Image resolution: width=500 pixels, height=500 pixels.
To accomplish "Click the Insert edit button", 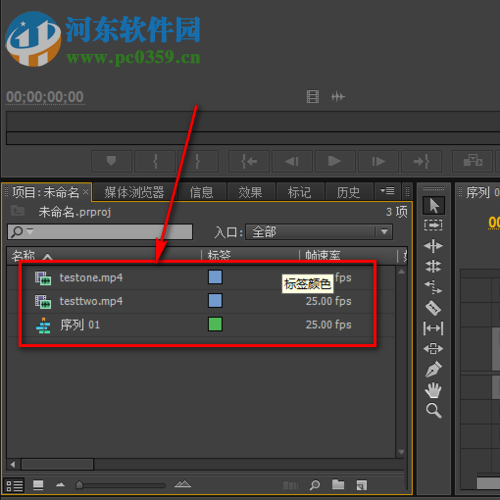I will pos(472,161).
